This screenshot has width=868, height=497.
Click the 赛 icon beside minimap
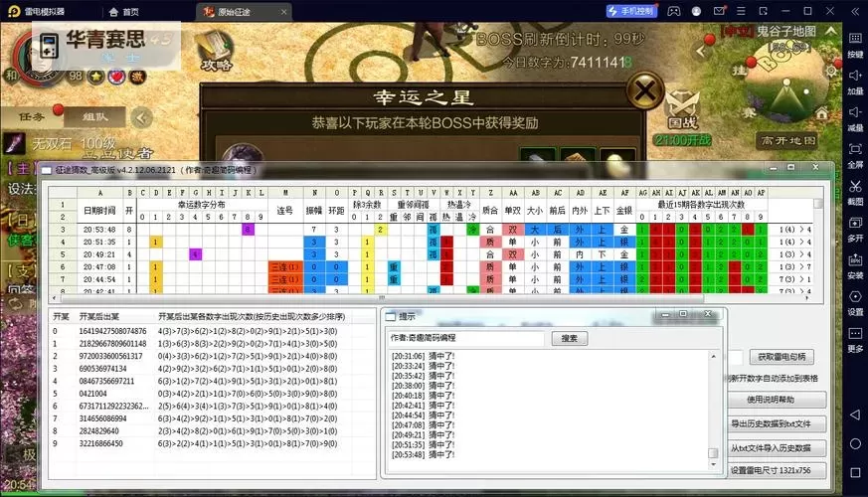[749, 113]
